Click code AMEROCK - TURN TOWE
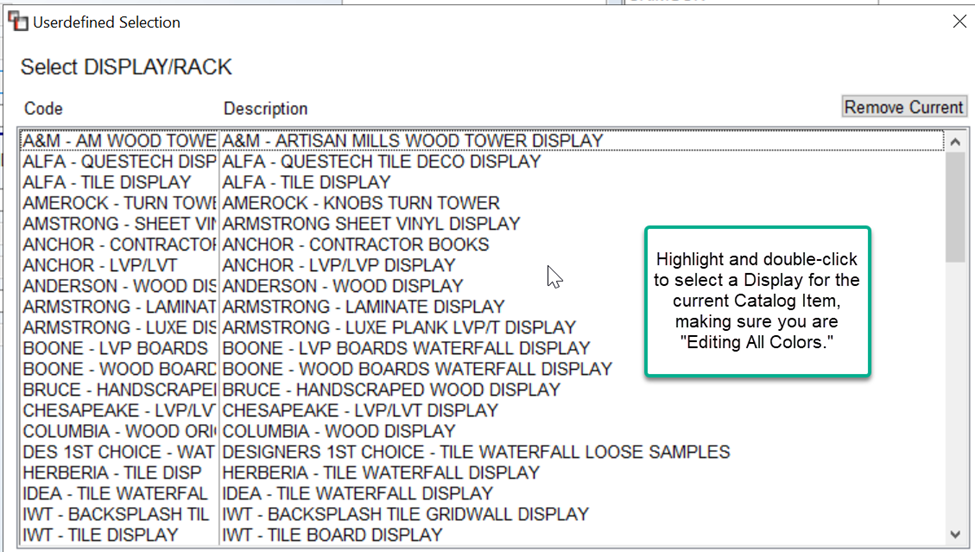 [x=119, y=203]
